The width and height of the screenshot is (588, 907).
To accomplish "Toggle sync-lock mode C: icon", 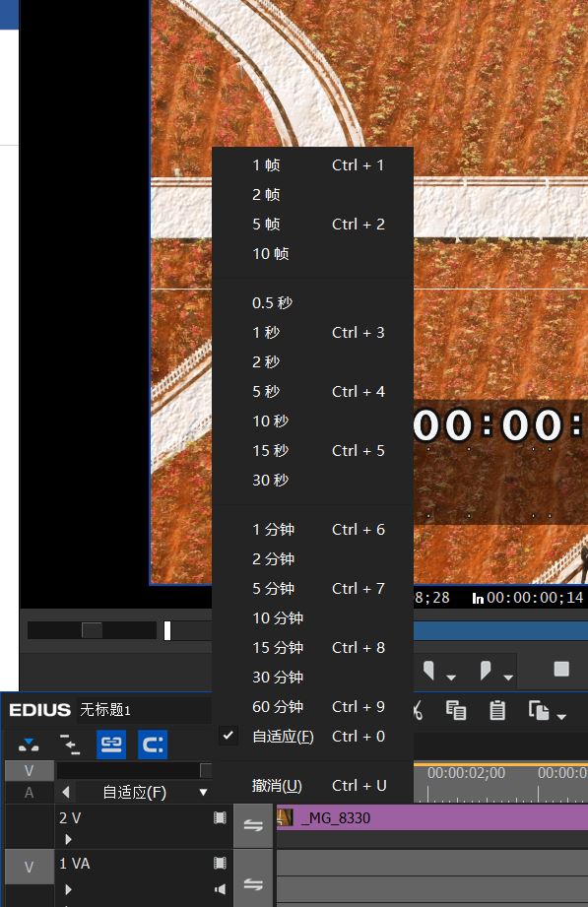I will tap(153, 745).
